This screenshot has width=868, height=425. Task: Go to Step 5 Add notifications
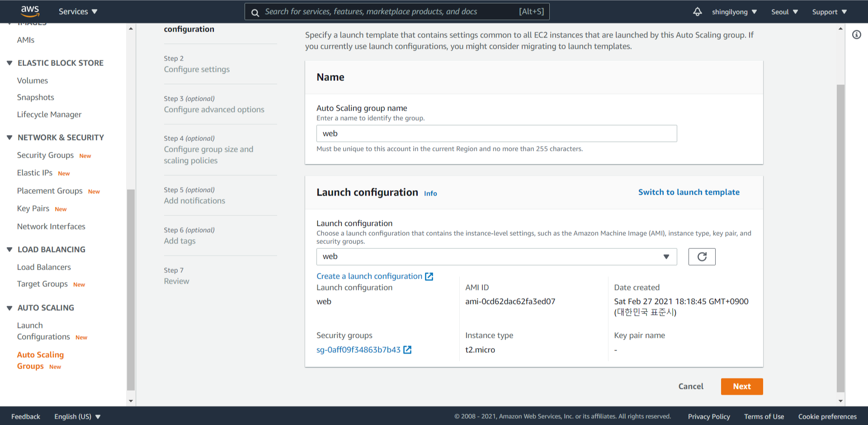pos(194,201)
